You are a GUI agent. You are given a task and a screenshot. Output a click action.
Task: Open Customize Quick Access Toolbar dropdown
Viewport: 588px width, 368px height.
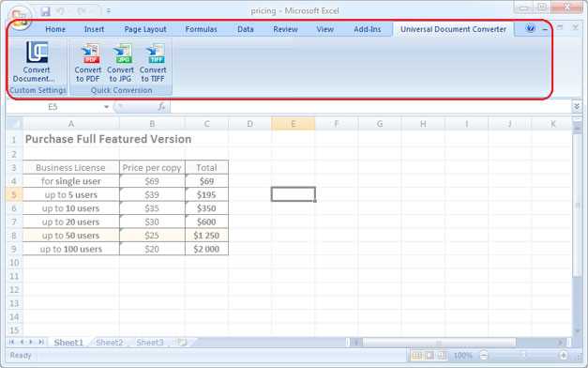(109, 11)
